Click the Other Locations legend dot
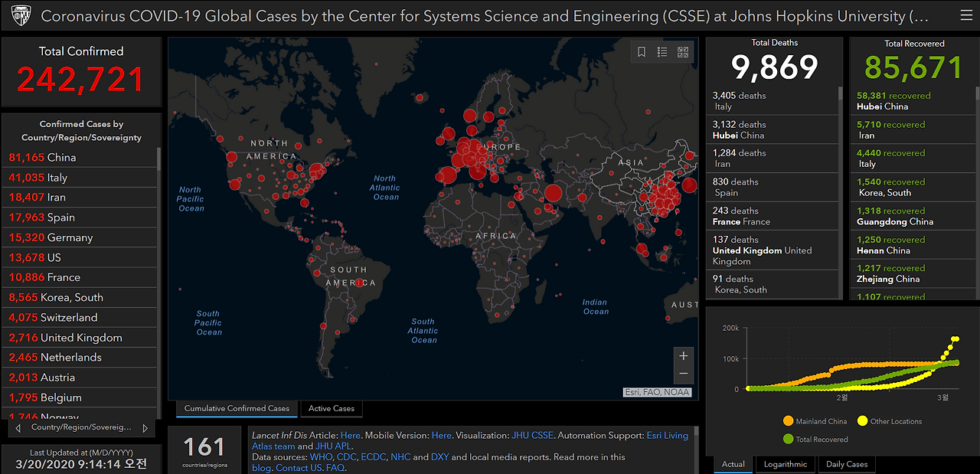Viewport: 980px width, 474px height. pos(862,421)
